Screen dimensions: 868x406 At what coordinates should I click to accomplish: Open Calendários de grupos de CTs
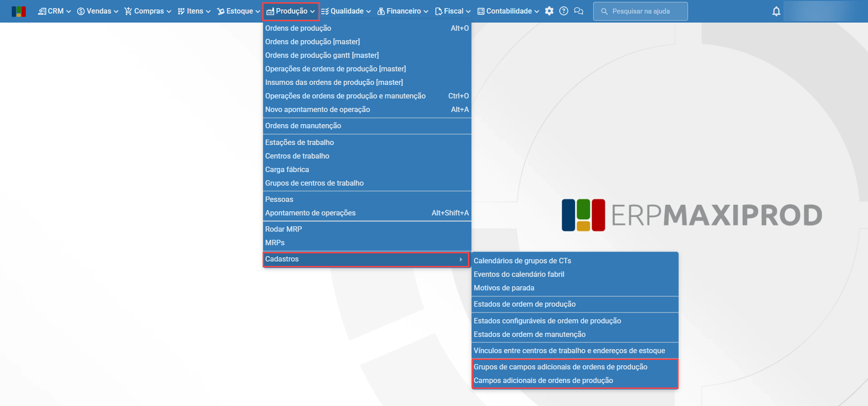tap(575, 261)
